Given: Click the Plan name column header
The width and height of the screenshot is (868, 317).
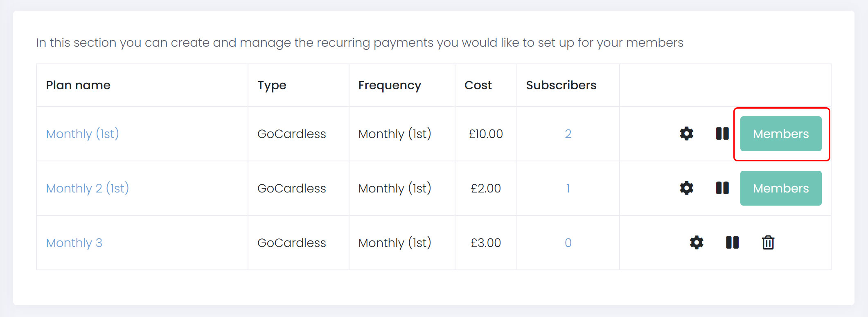Looking at the screenshot, I should (x=78, y=85).
